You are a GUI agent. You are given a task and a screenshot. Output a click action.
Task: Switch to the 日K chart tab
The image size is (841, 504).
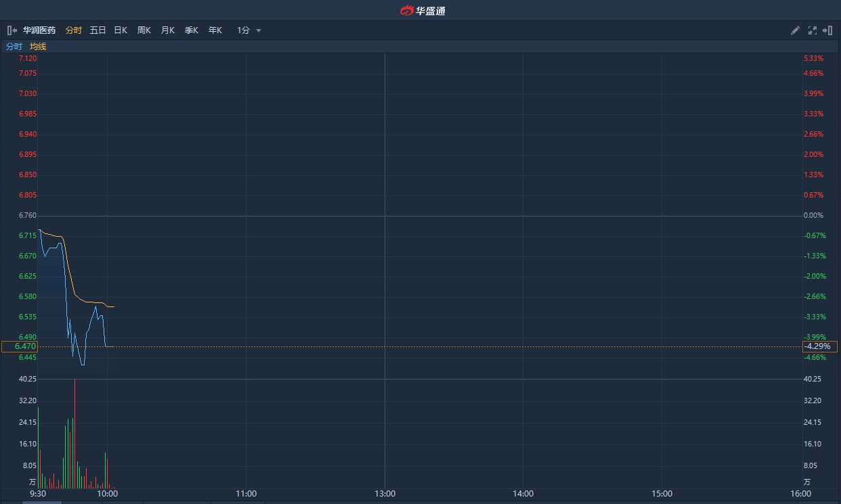click(x=121, y=30)
